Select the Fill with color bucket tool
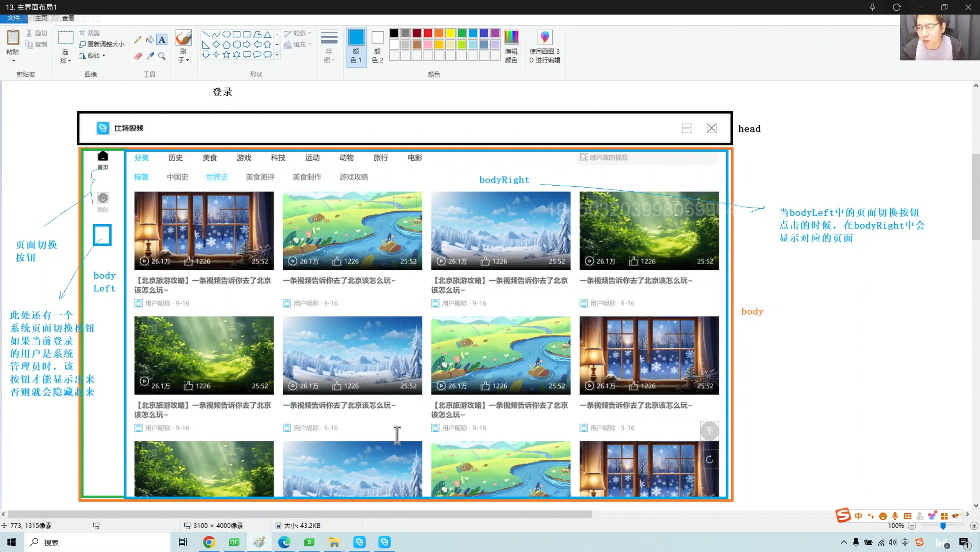 pyautogui.click(x=150, y=40)
